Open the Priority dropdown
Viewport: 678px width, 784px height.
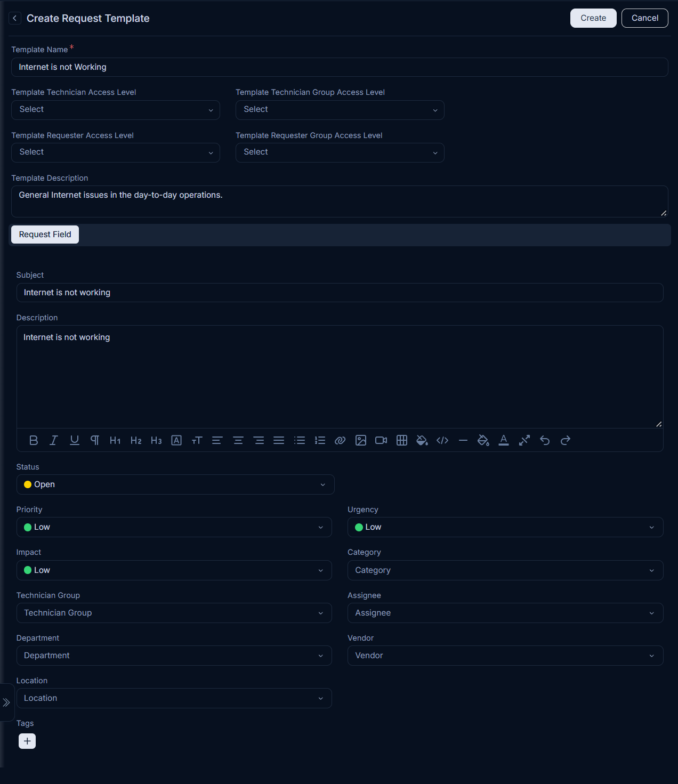tap(174, 527)
